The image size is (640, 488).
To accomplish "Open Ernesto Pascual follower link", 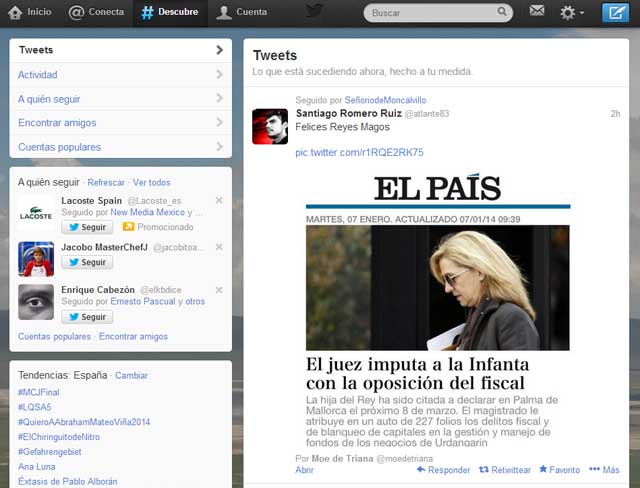I will pos(143,302).
